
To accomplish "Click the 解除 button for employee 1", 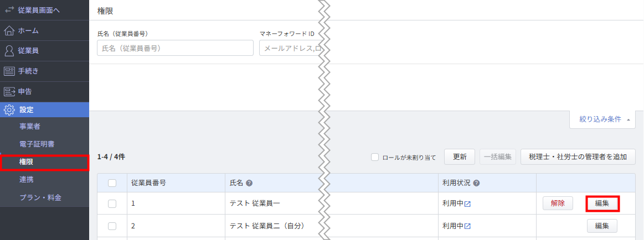I will click(558, 203).
